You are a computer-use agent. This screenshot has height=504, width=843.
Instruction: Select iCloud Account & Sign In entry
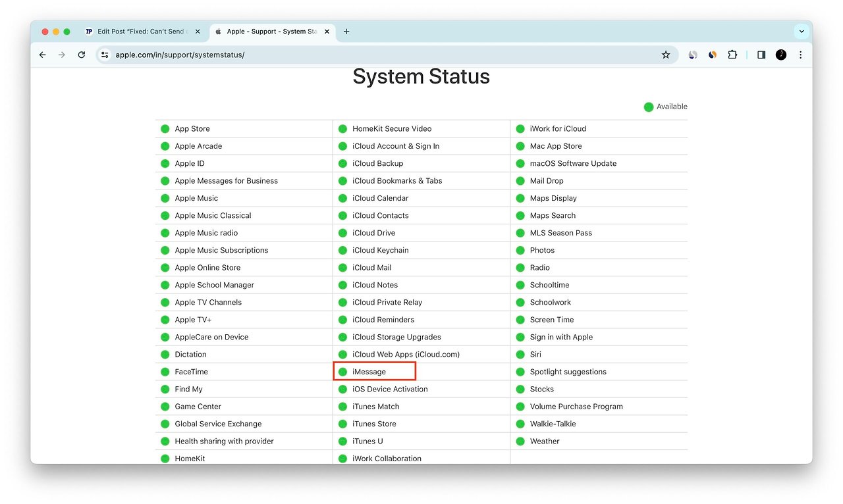(421, 146)
